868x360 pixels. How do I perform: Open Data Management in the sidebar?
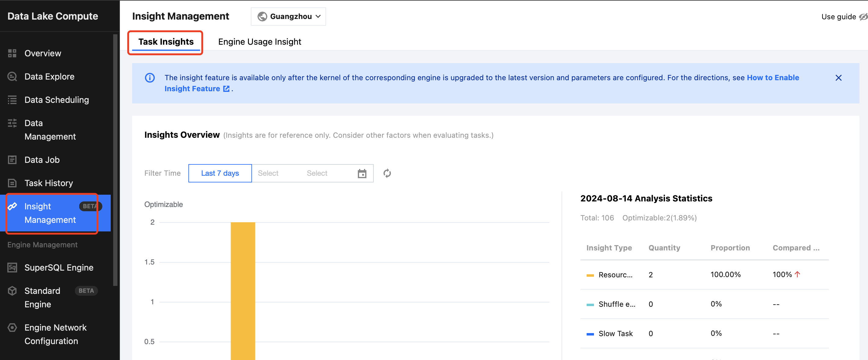click(50, 130)
